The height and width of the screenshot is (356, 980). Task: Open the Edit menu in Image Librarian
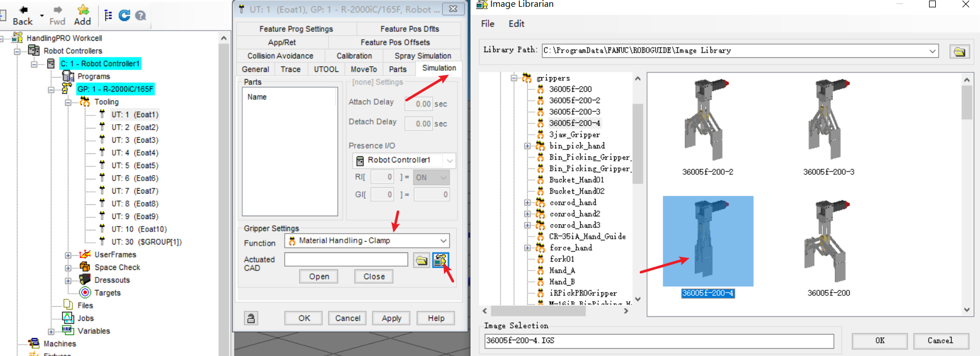[x=516, y=24]
